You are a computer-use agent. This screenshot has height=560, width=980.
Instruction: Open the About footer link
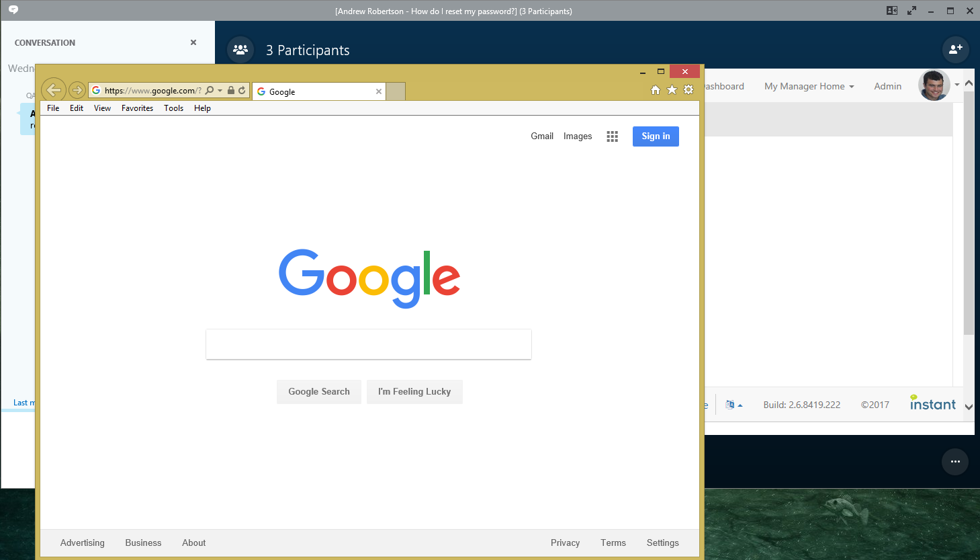[194, 543]
